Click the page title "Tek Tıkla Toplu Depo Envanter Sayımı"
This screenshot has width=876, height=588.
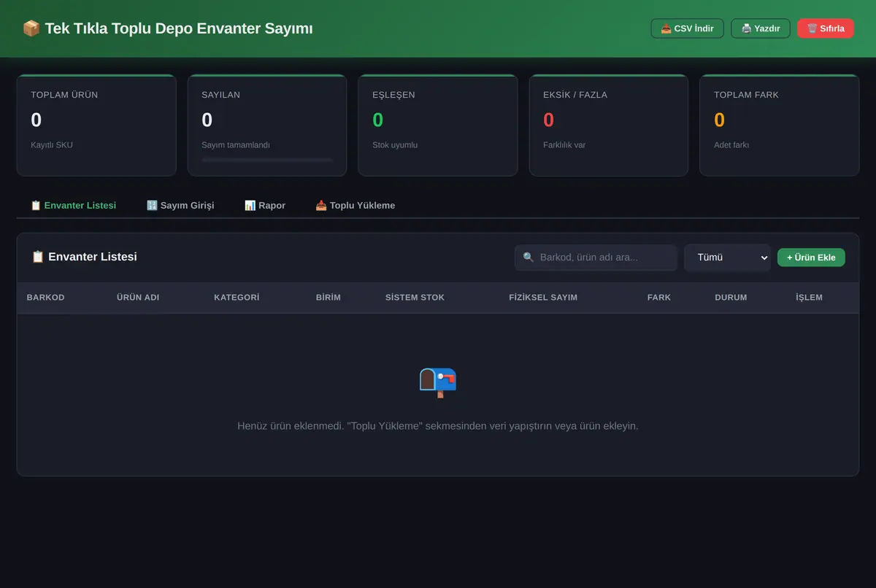tap(179, 28)
